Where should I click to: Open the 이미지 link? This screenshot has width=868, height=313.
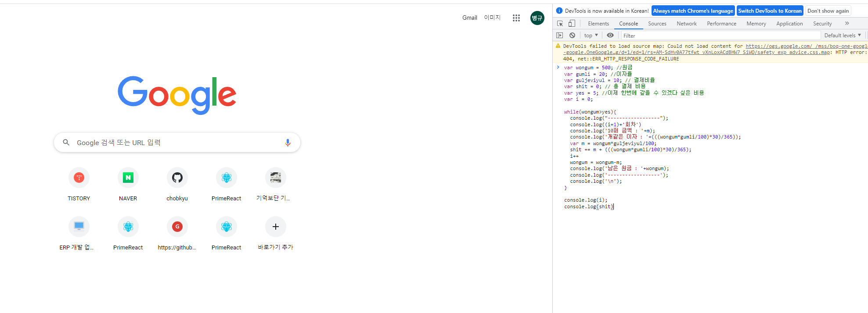[492, 18]
